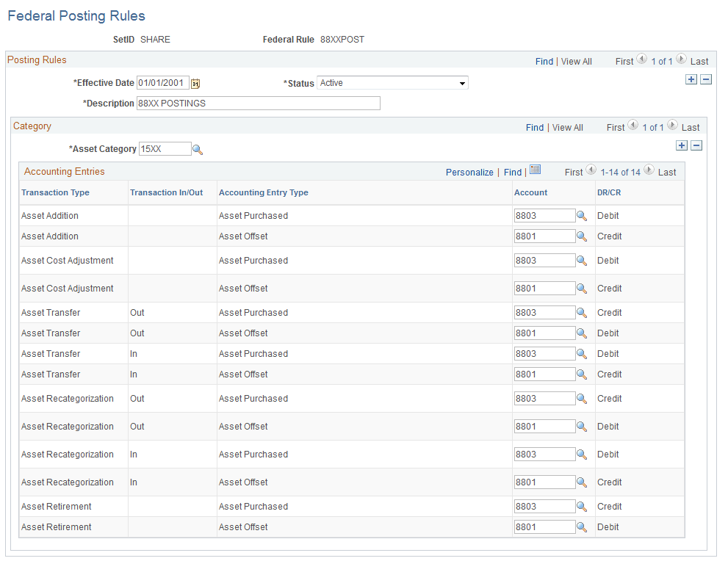Look up account for Recategorization Out Asset Offset

pyautogui.click(x=582, y=427)
